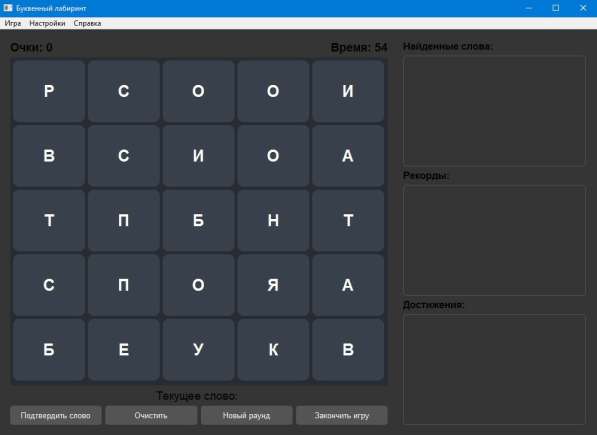The width and height of the screenshot is (597, 435).
Task: Maximize the Буквенный лабиринт window
Action: pyautogui.click(x=555, y=8)
